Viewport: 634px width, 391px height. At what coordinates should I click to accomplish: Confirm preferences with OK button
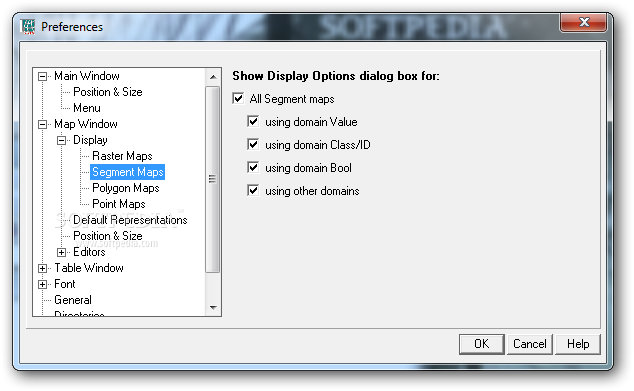(482, 344)
